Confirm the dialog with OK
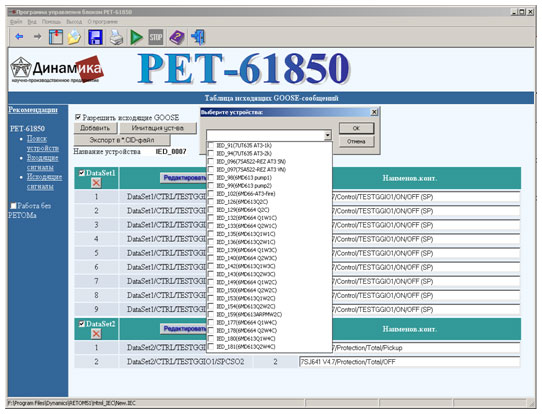542x414 pixels. [356, 128]
